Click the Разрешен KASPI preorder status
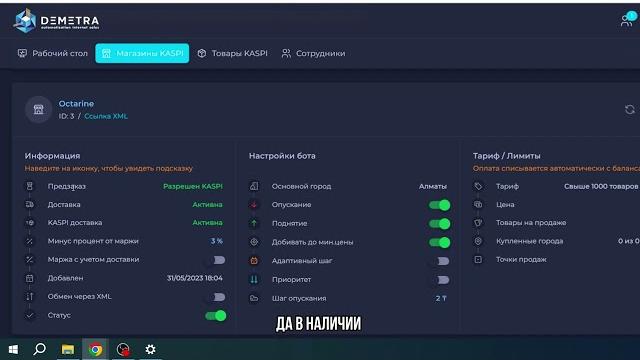This screenshot has width=640, height=360. (193, 186)
